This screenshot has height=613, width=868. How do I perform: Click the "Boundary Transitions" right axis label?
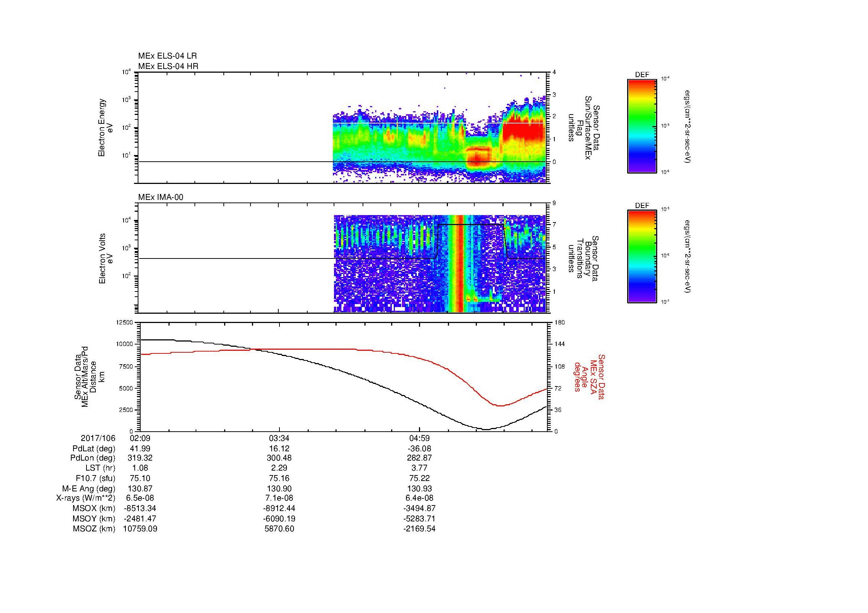pyautogui.click(x=583, y=258)
